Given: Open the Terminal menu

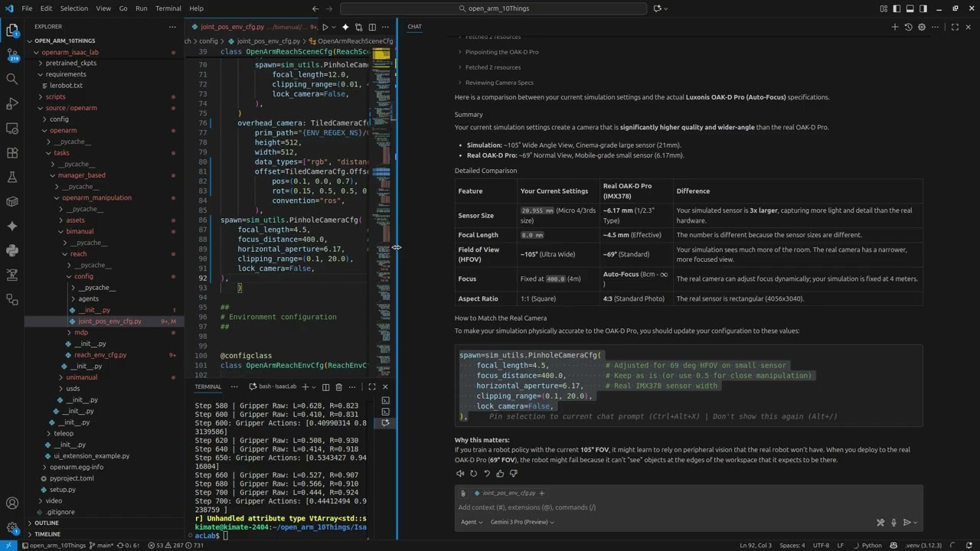Looking at the screenshot, I should tap(168, 8).
